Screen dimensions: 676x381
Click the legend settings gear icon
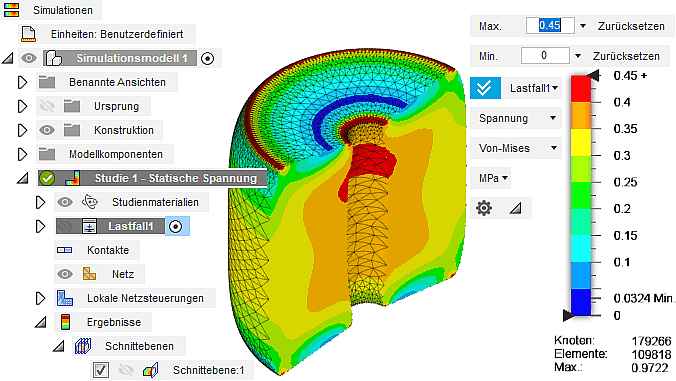(484, 208)
